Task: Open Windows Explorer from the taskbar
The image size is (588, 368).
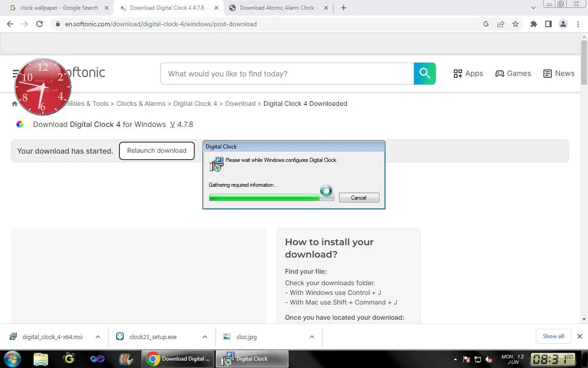Action: coord(41,359)
